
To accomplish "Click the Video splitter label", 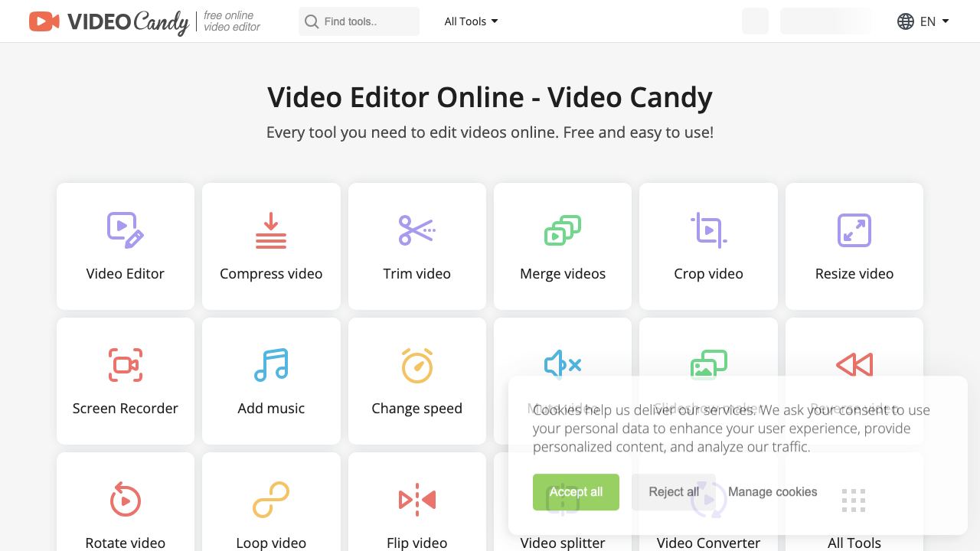I will [x=563, y=543].
